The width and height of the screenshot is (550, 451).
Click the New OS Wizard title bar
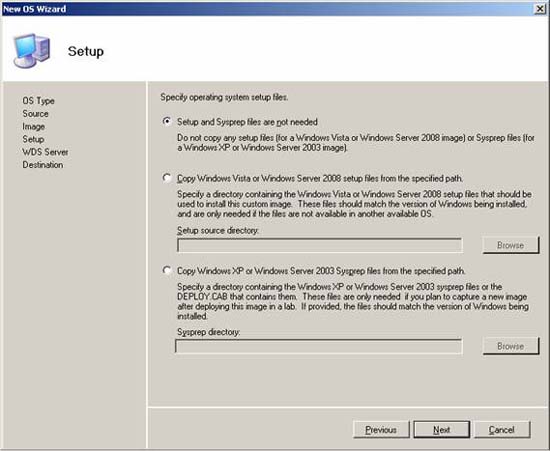click(267, 9)
